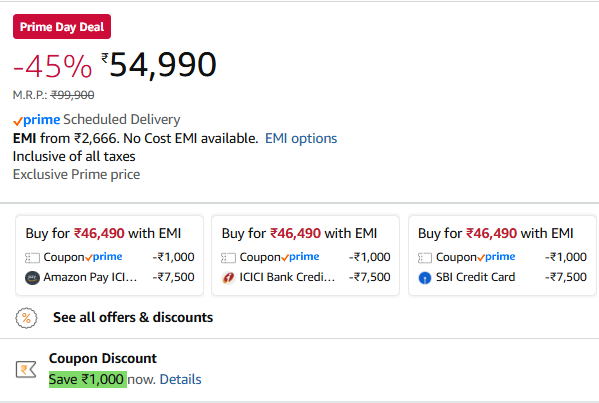Click the Prime Day Deal badge
Screen dimensions: 599x403
[62, 27]
